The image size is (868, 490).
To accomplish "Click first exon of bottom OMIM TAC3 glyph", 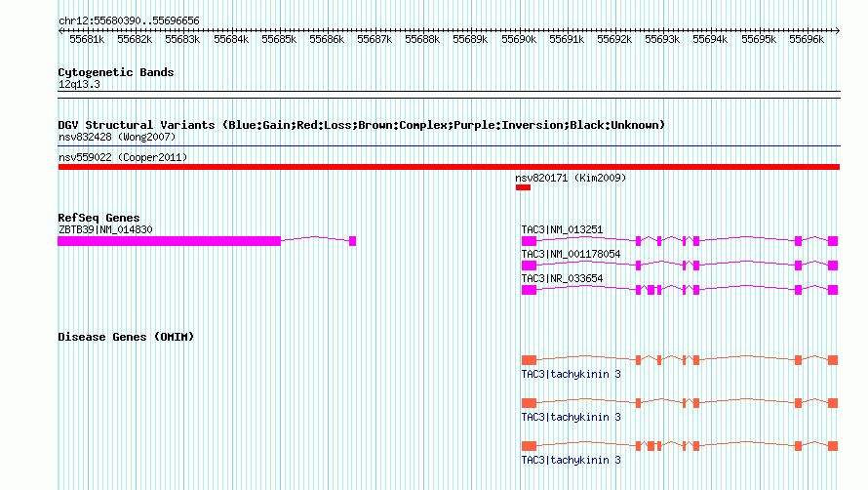I will pos(530,446).
